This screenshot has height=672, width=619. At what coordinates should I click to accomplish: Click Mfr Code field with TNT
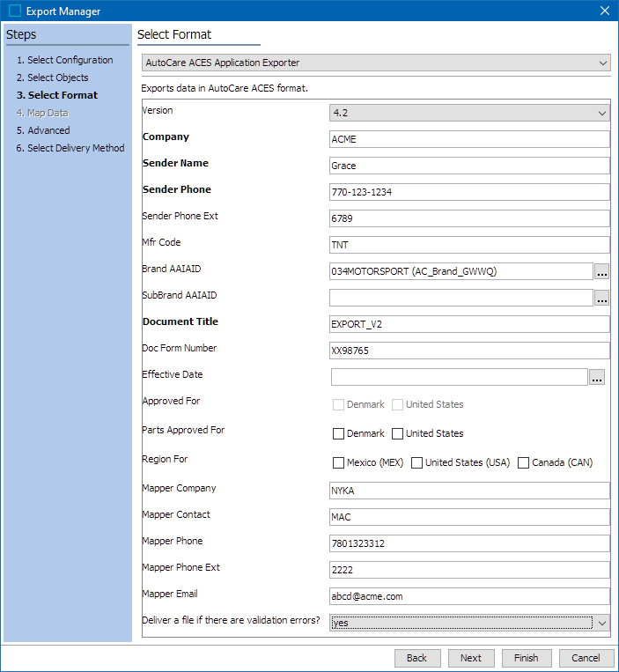pos(469,245)
